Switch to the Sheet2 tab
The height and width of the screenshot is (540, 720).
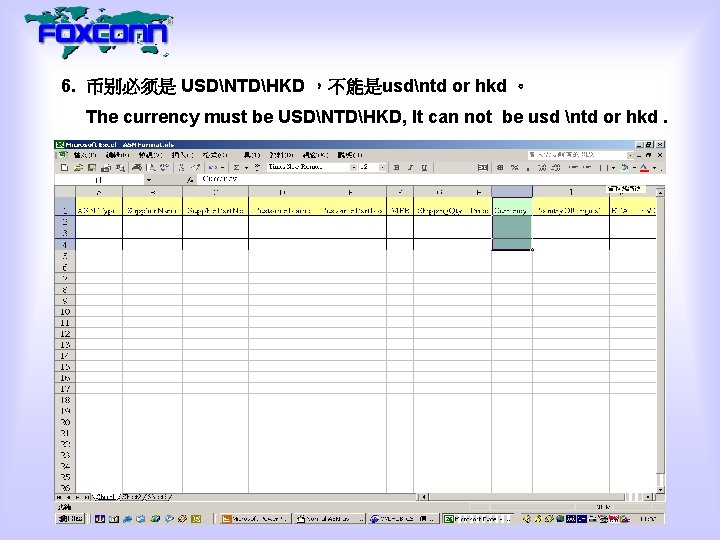130,497
